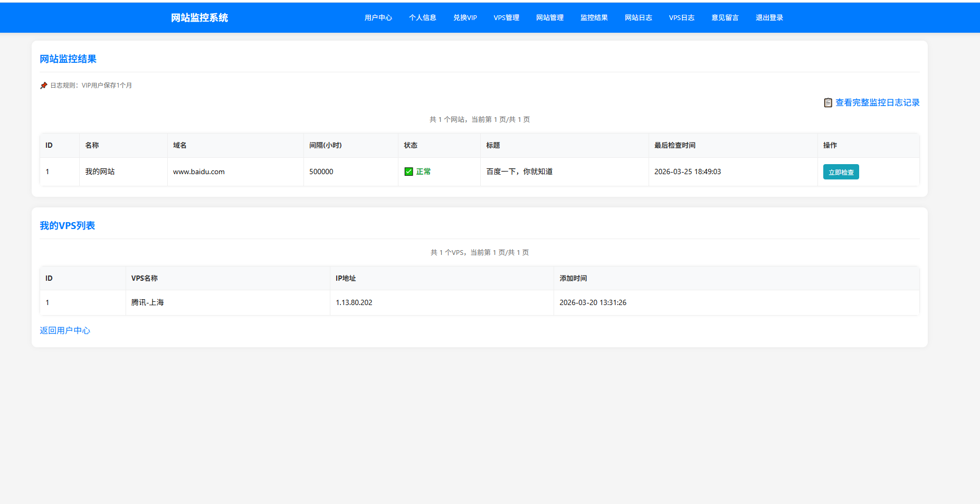Click the 立即检查 button for www.baidu.com
Viewport: 980px width, 504px height.
[x=841, y=172]
